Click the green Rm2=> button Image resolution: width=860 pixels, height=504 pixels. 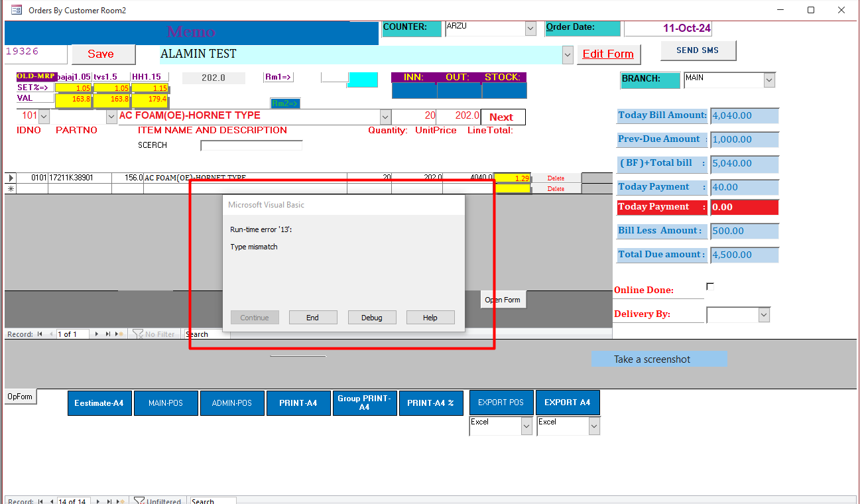pyautogui.click(x=285, y=103)
